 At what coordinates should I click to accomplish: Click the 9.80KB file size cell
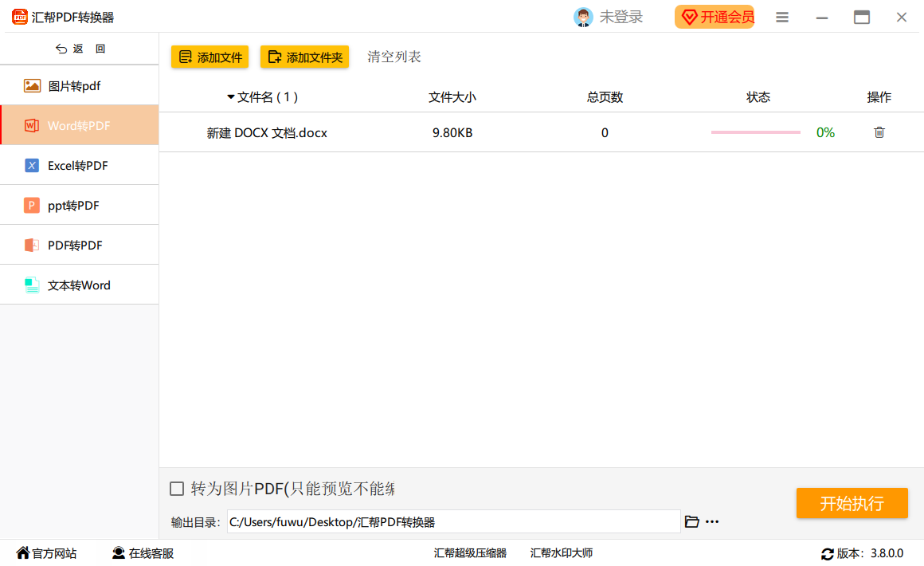tap(452, 133)
